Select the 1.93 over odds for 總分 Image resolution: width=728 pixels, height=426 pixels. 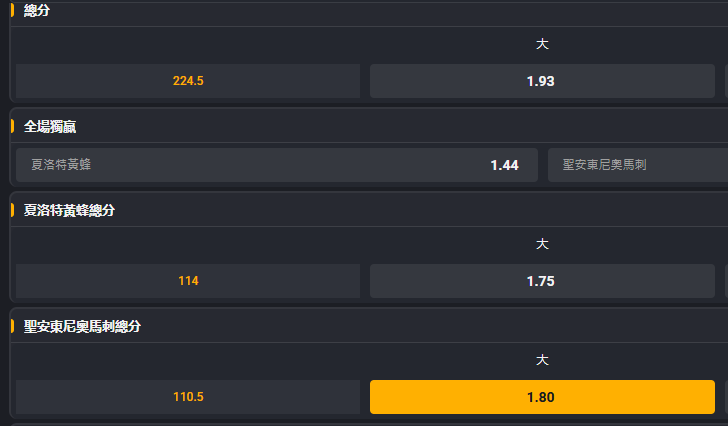[541, 81]
